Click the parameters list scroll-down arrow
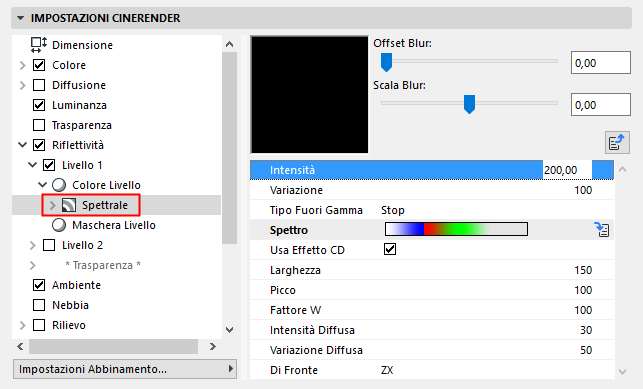Screen dimensions: 643x389 click(x=622, y=372)
